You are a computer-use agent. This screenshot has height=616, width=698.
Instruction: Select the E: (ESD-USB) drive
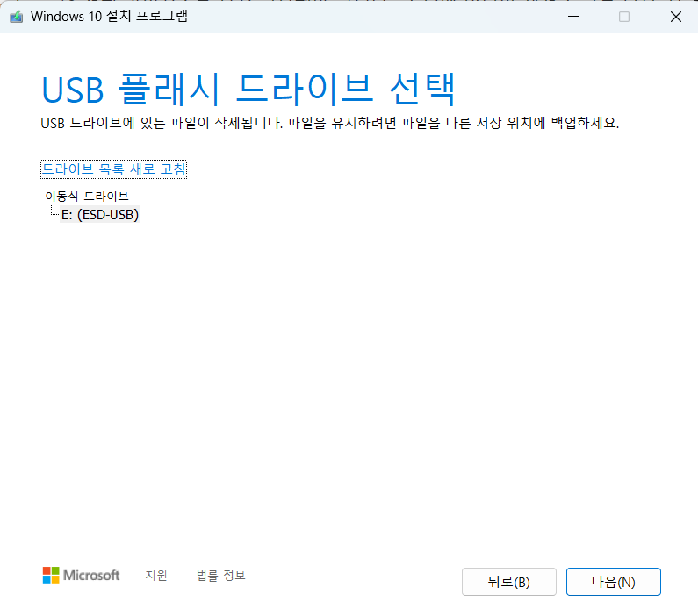point(100,215)
